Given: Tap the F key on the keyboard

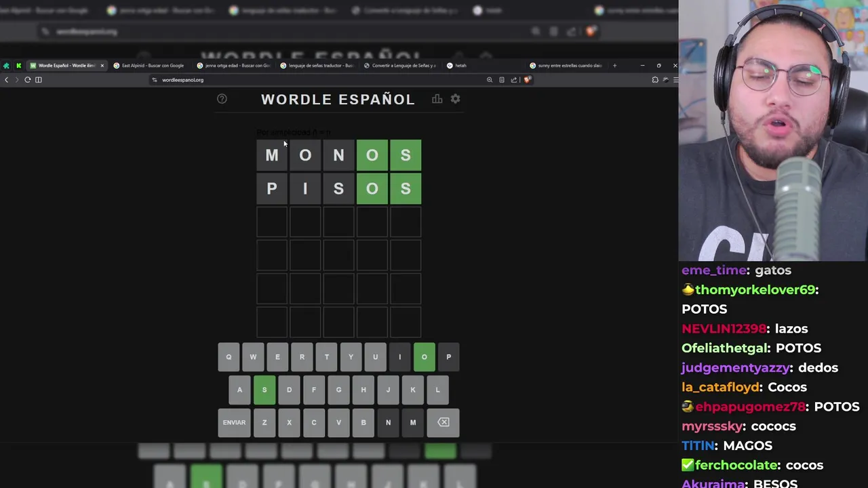Looking at the screenshot, I should [313, 390].
